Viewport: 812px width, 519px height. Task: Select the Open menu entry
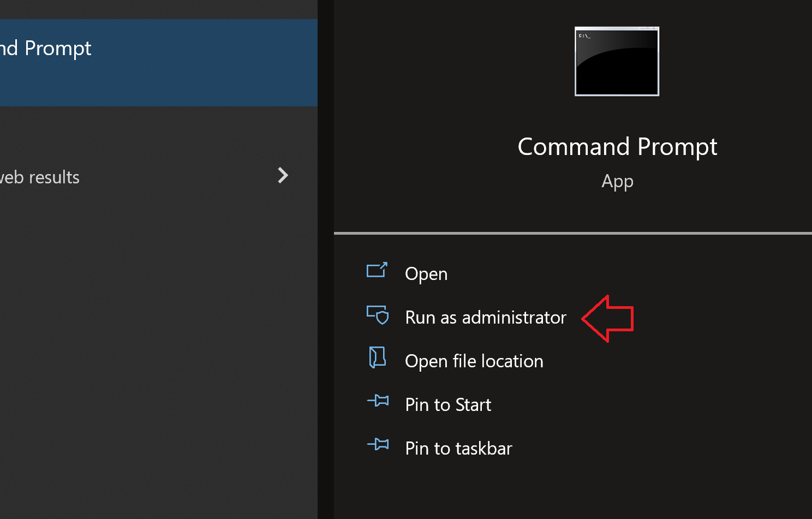coord(426,274)
